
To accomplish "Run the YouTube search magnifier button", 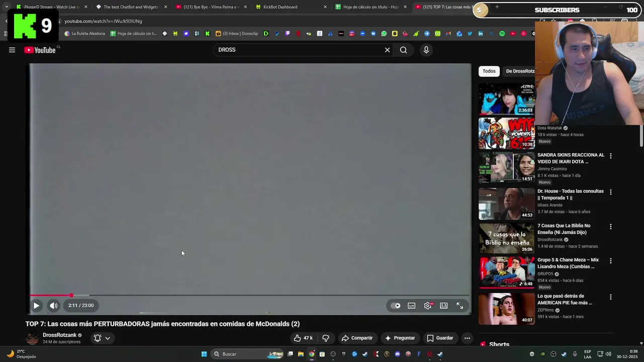I will tap(404, 50).
